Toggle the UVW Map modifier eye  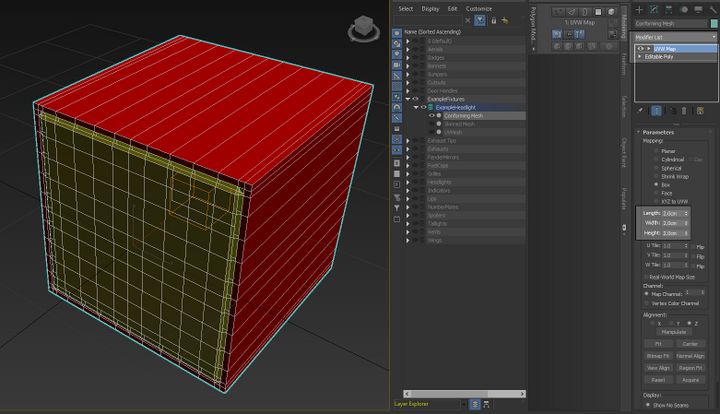(640, 49)
